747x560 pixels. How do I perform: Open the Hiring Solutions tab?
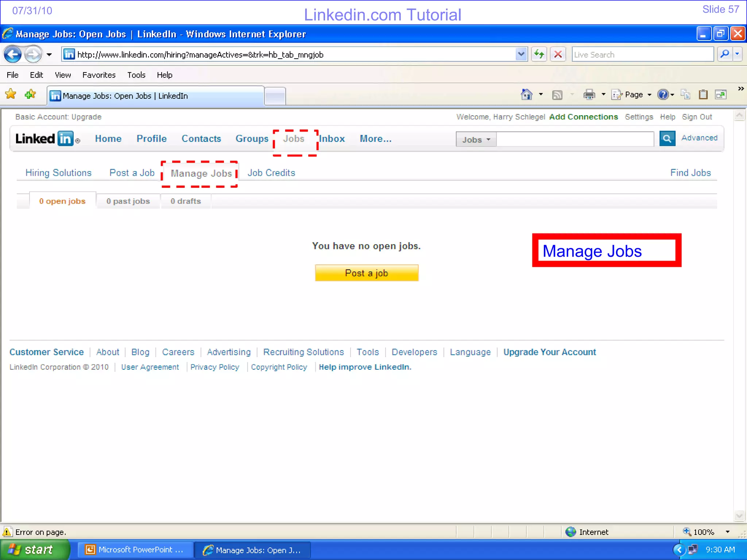(58, 173)
